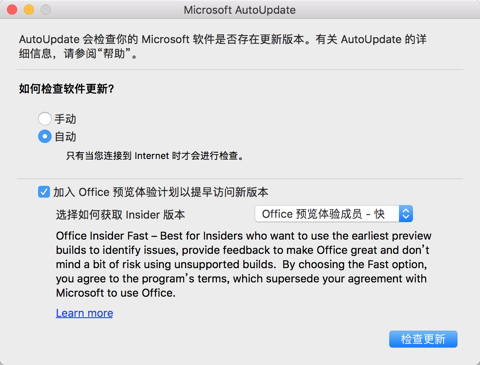Minimize window with yellow button
The height and width of the screenshot is (365, 480).
pos(29,10)
